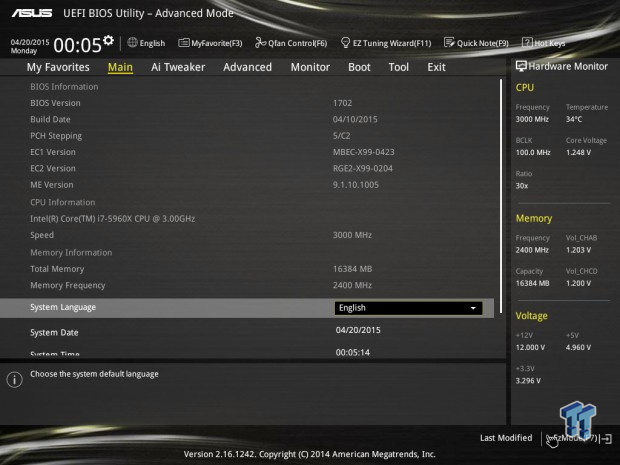This screenshot has width=620, height=465.
Task: Open the System Language dropdown
Action: 408,308
